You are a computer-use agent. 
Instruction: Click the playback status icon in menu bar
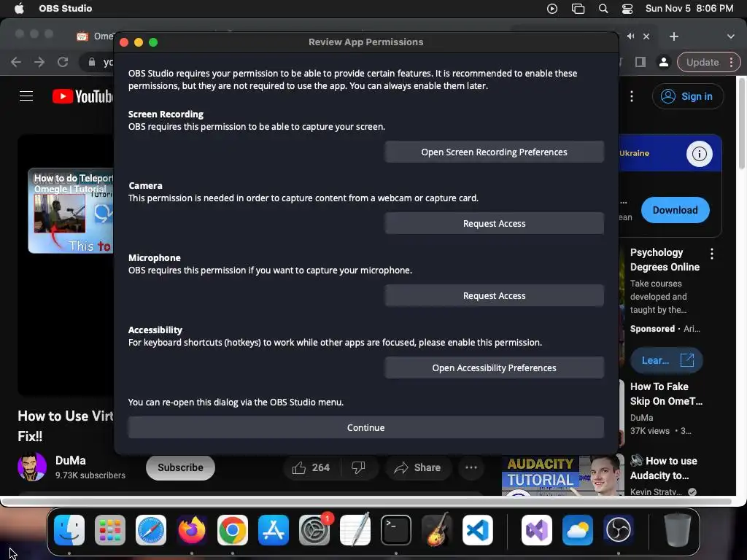coord(552,9)
